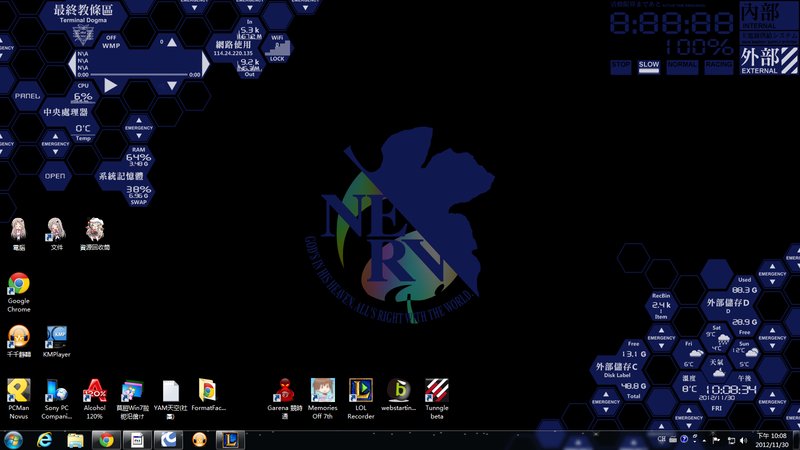Viewport: 800px width, 450px height.
Task: Select the Memories Off 7th icon
Action: pyautogui.click(x=322, y=399)
